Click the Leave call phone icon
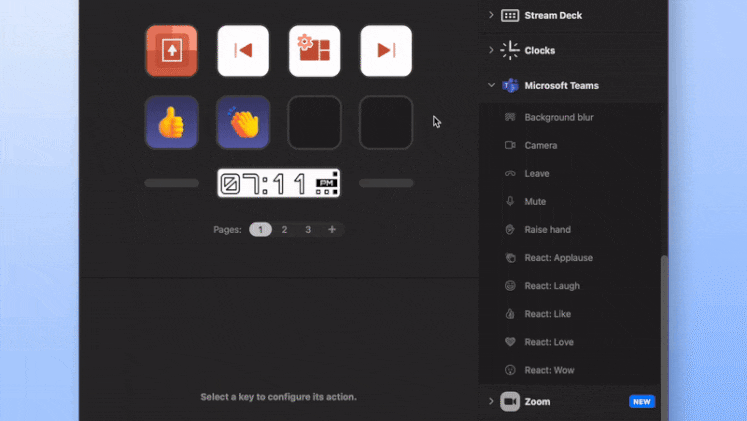Screen dimensions: 747x421 (510, 173)
